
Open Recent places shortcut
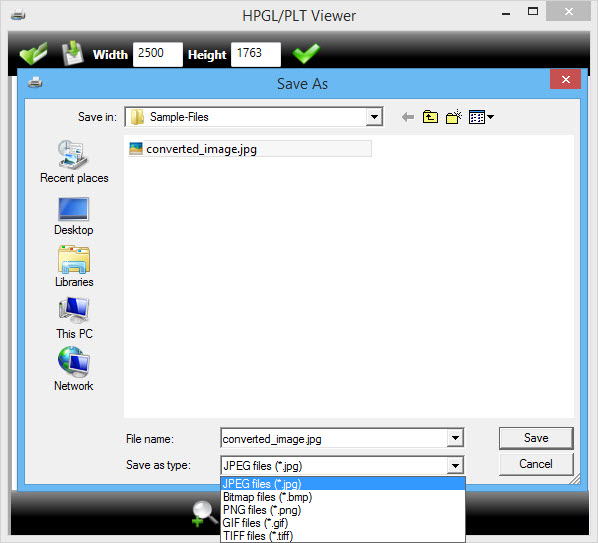point(74,162)
